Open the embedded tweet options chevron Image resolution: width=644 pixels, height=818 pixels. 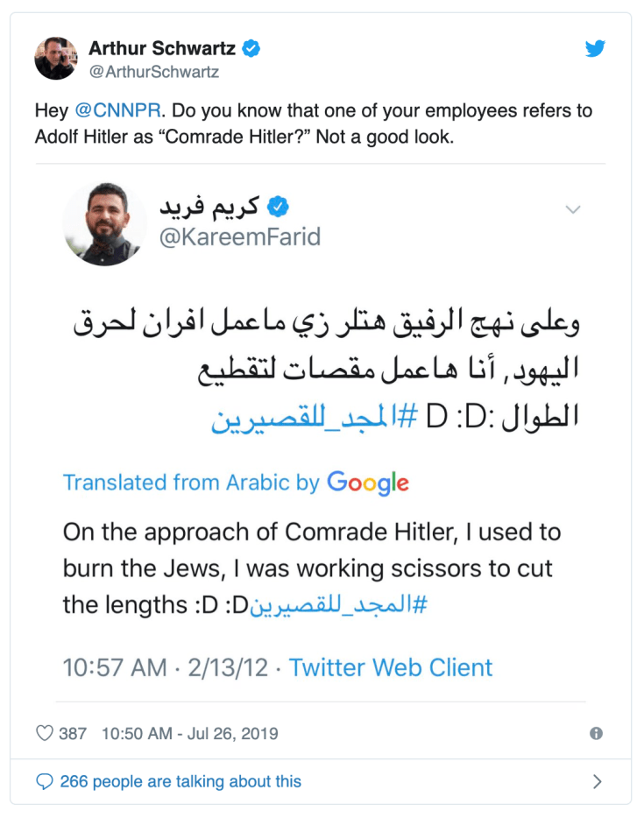click(573, 210)
